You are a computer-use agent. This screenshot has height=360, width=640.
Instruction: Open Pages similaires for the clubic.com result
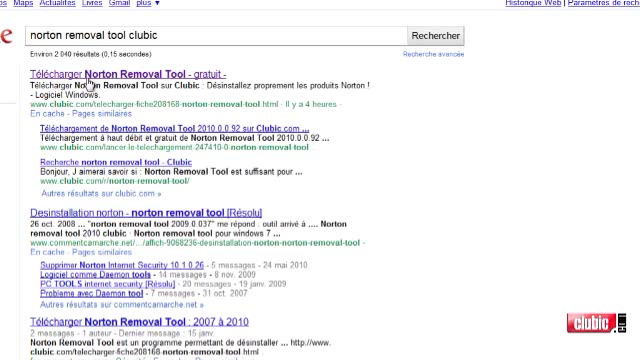coord(102,113)
